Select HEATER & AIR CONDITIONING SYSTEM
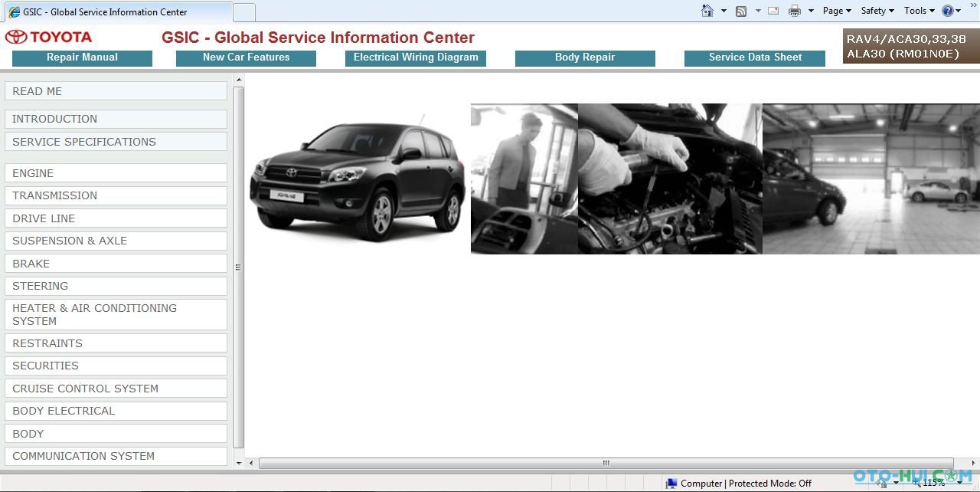The width and height of the screenshot is (980, 492). pyautogui.click(x=116, y=314)
